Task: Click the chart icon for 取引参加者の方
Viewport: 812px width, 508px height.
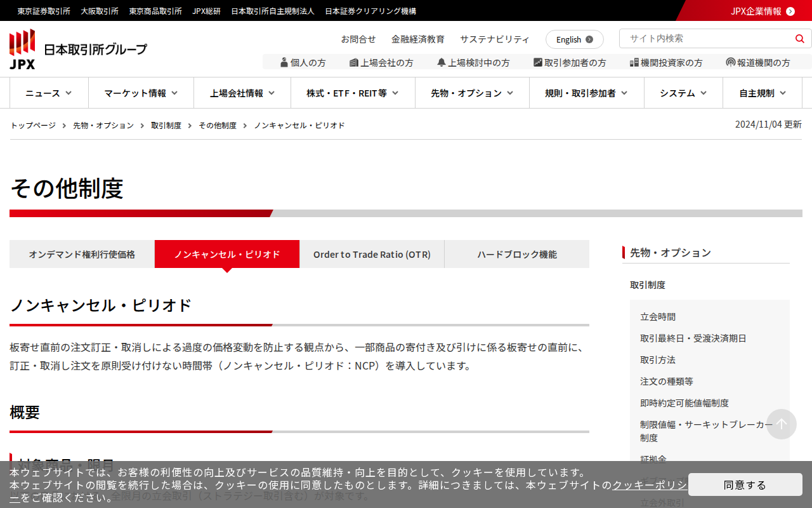Action: tap(538, 62)
